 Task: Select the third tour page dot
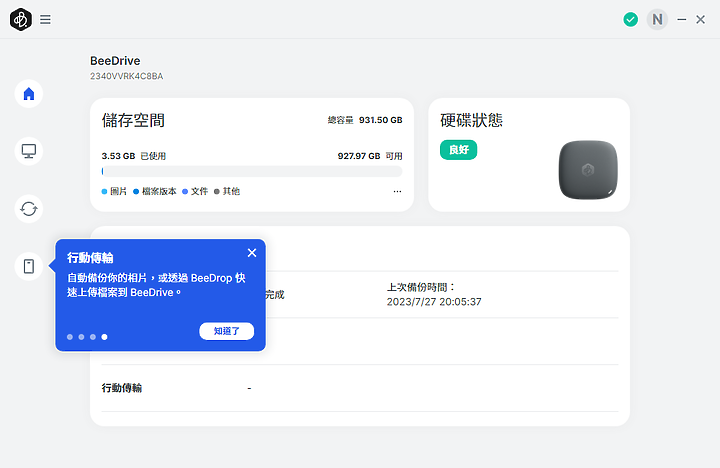point(93,337)
